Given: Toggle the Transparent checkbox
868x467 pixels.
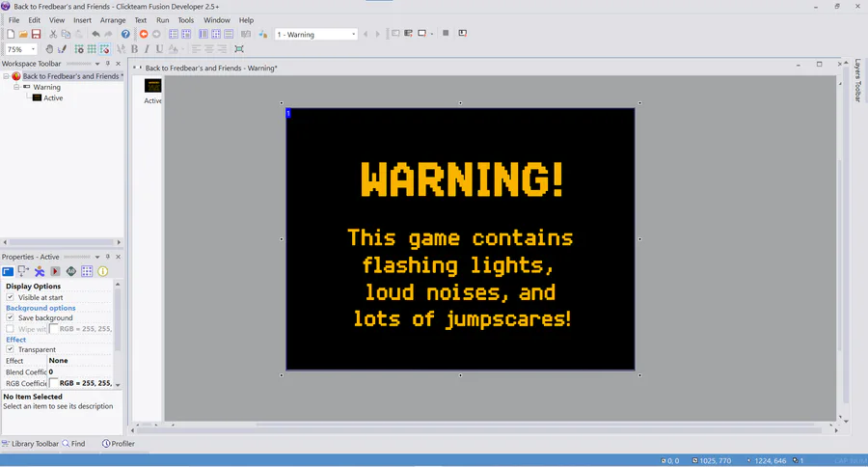Looking at the screenshot, I should [x=10, y=349].
